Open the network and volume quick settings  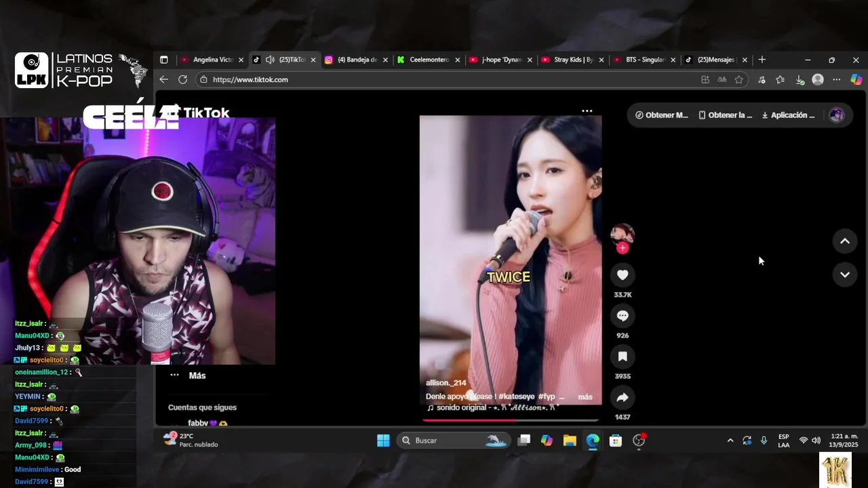[x=810, y=441]
